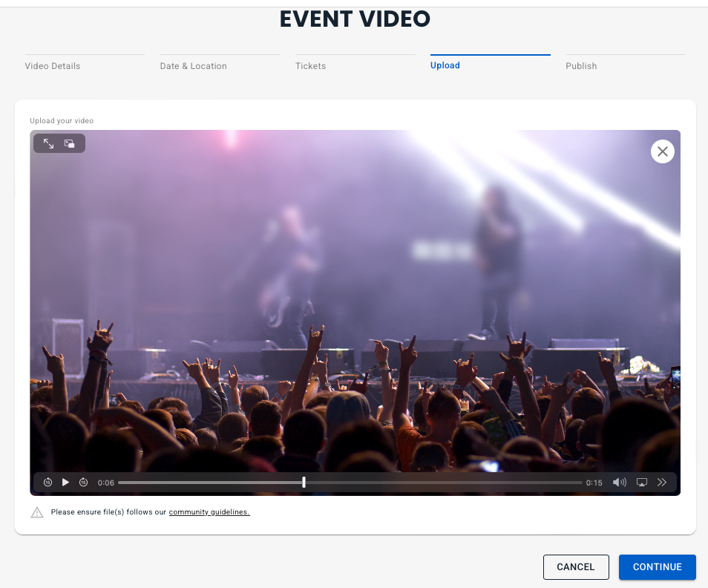Skip back 15 seconds
The image size is (708, 588).
click(x=47, y=483)
